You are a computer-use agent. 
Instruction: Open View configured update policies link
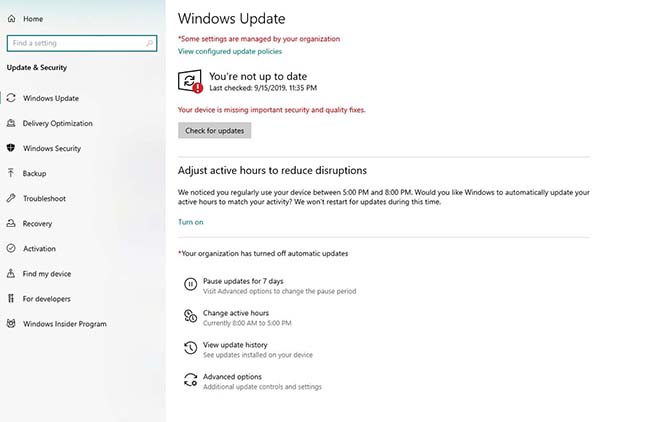point(230,51)
